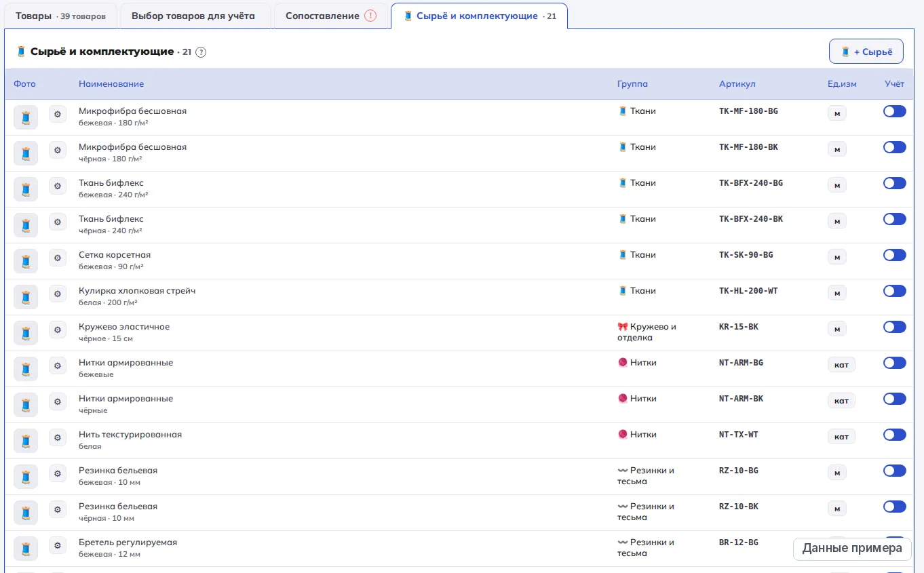Viewport: 924px width, 573px height.
Task: Open gear settings in RZ-10-BK row
Action: point(58,509)
